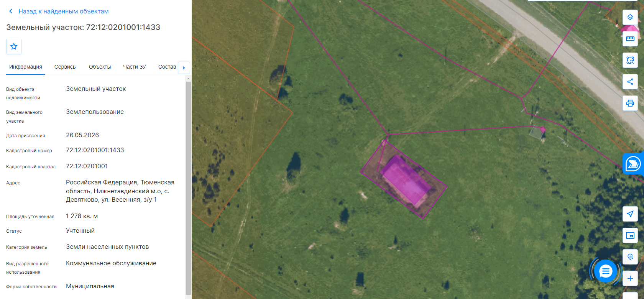This screenshot has width=644, height=299.
Task: Open the Состав tab
Action: coord(167,67)
